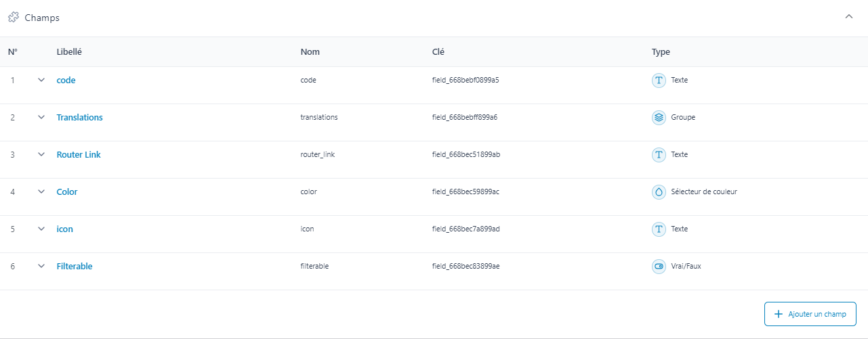Expand the icon field chevron

pyautogui.click(x=41, y=229)
